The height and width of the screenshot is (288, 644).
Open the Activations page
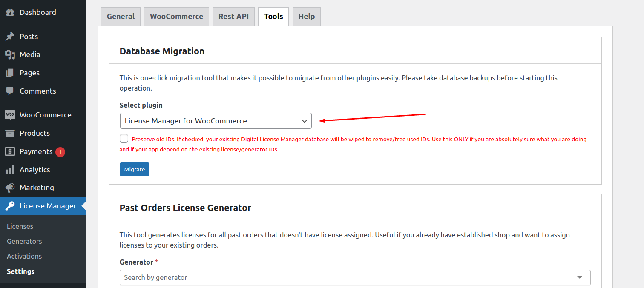(24, 256)
